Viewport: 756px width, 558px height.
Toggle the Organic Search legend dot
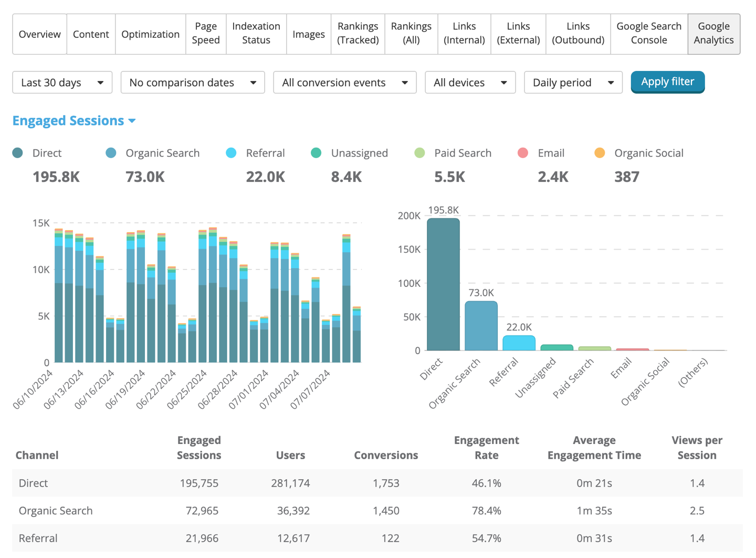(111, 153)
